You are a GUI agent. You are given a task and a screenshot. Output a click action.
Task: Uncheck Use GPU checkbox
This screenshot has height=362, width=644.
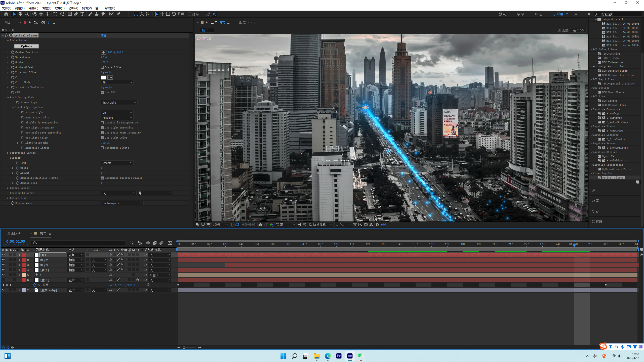[x=102, y=93]
